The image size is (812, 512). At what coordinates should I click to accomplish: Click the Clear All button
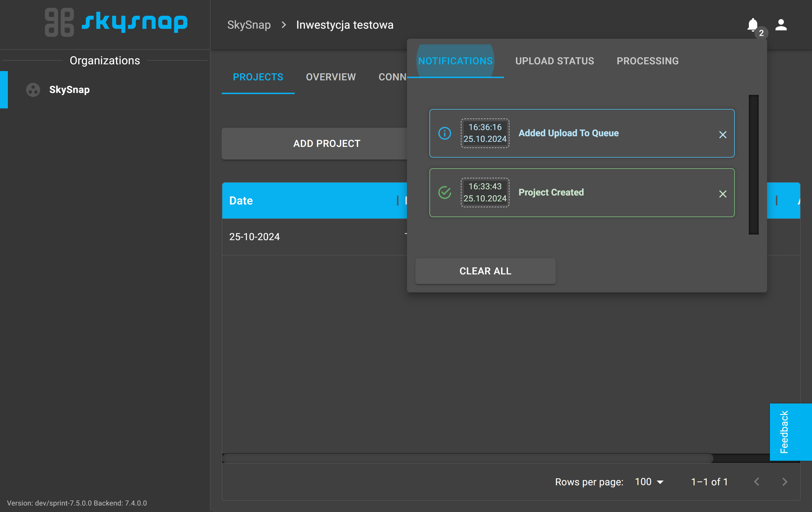tap(485, 271)
